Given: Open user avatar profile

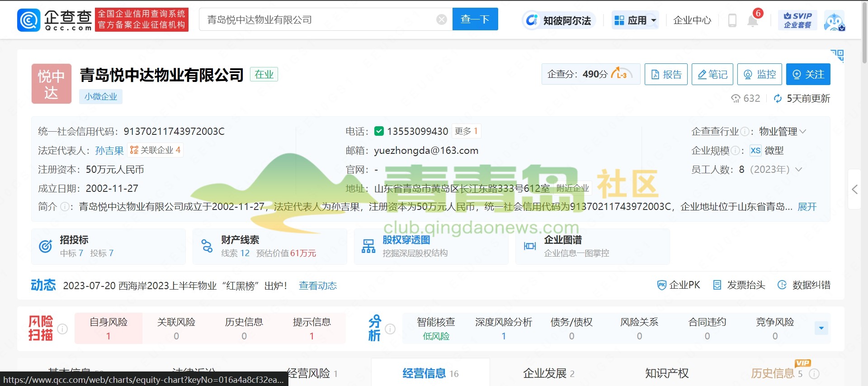Looking at the screenshot, I should coord(834,21).
